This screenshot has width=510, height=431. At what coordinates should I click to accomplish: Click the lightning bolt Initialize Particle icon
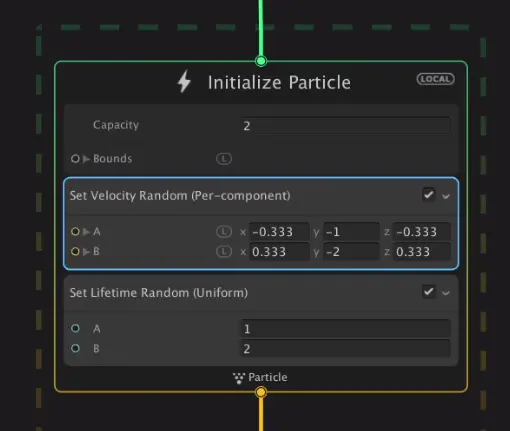(184, 81)
